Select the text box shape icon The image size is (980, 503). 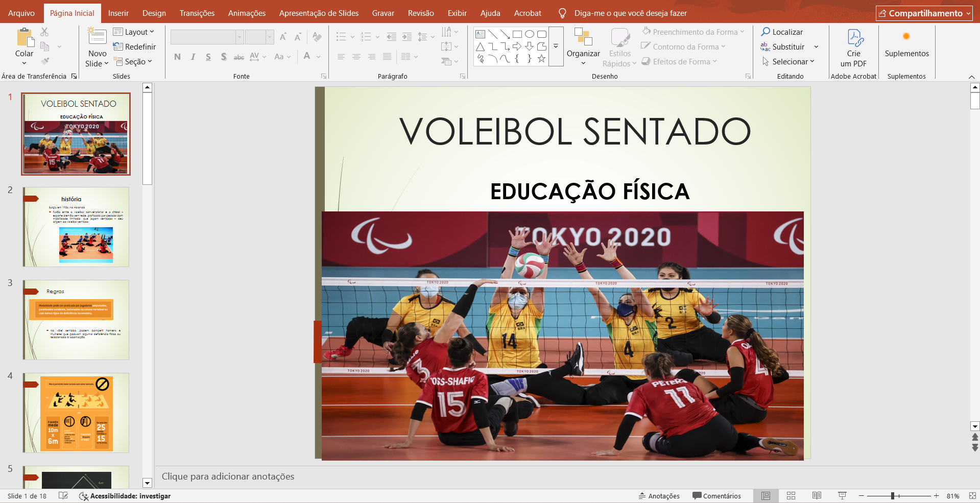point(481,34)
